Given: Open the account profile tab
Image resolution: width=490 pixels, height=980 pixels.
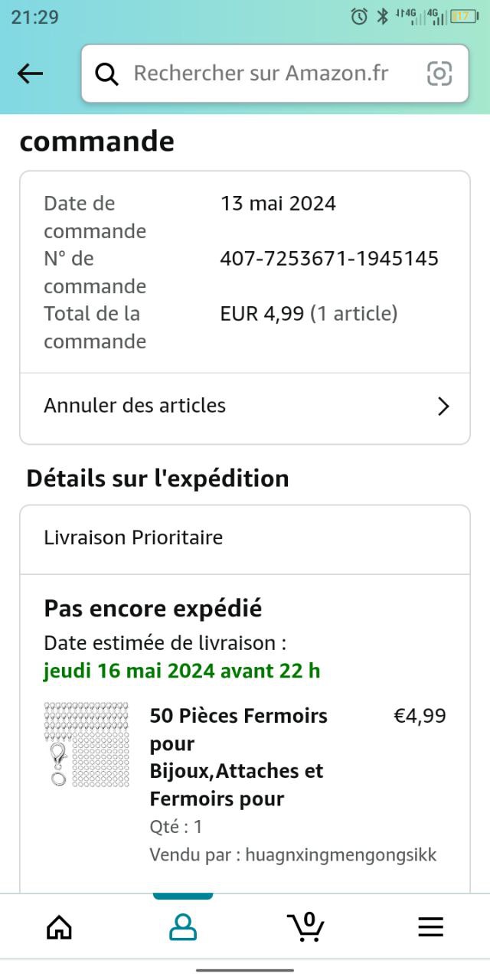Looking at the screenshot, I should (x=183, y=927).
